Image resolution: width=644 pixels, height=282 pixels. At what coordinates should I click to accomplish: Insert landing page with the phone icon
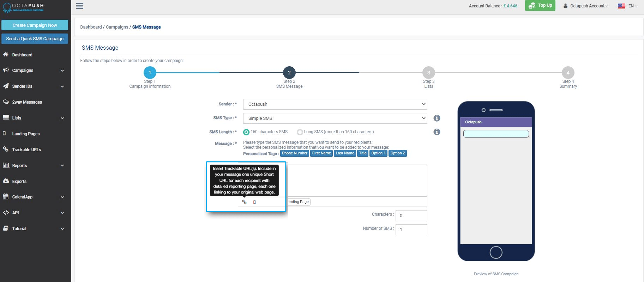254,202
